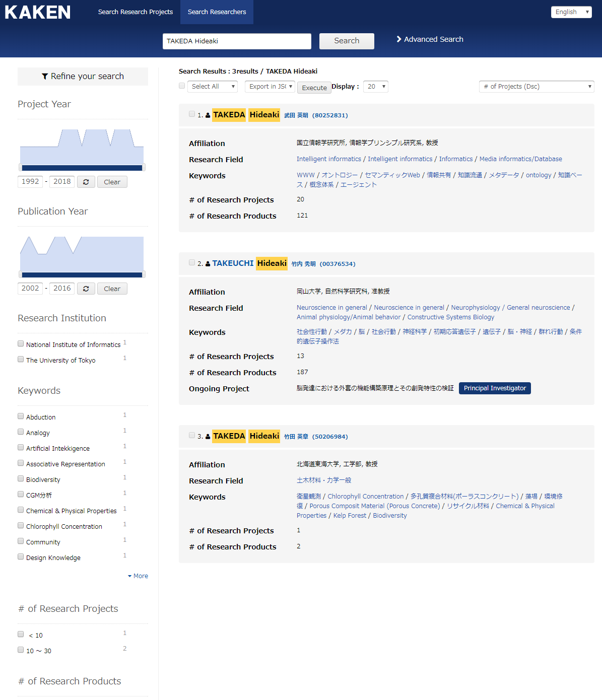Check National Institute of Informatics filter
The image size is (602, 700).
coord(21,344)
